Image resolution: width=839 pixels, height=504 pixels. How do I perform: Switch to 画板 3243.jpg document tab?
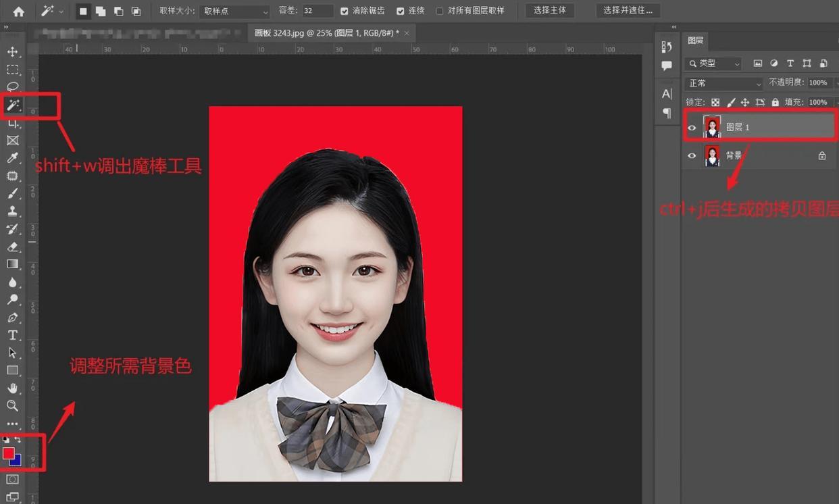(326, 32)
